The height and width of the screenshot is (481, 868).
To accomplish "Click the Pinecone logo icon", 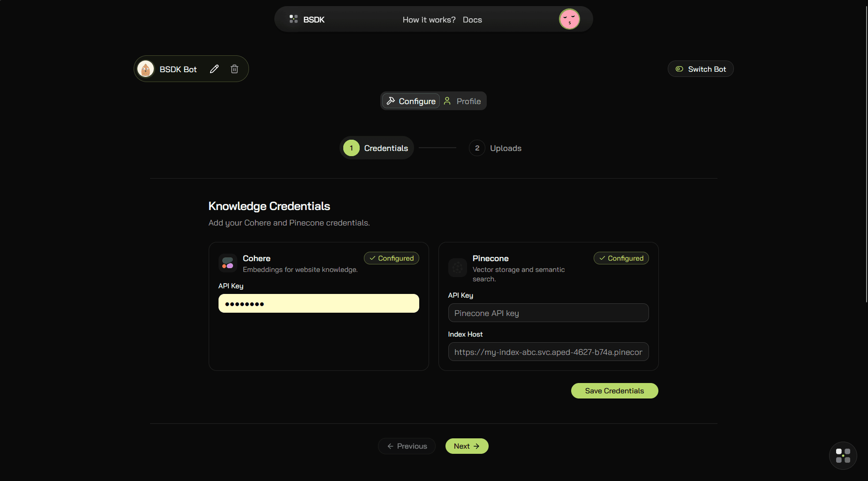I will [458, 268].
